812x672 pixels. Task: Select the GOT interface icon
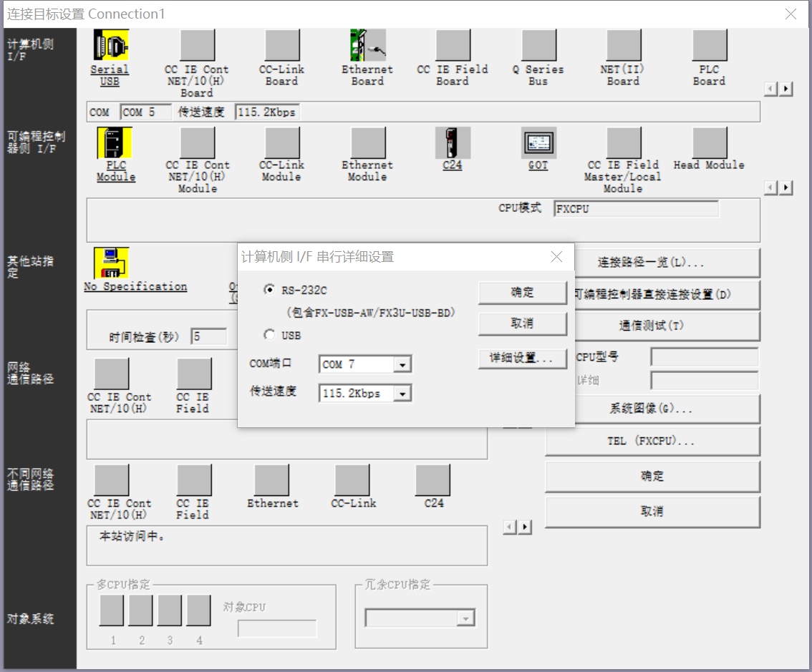click(x=538, y=142)
